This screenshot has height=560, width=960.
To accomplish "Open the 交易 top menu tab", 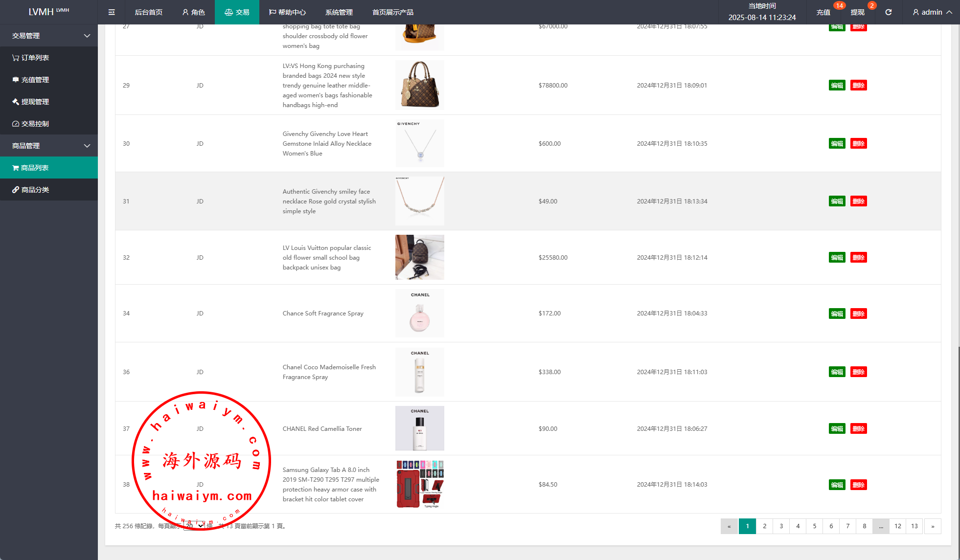I will (x=237, y=12).
